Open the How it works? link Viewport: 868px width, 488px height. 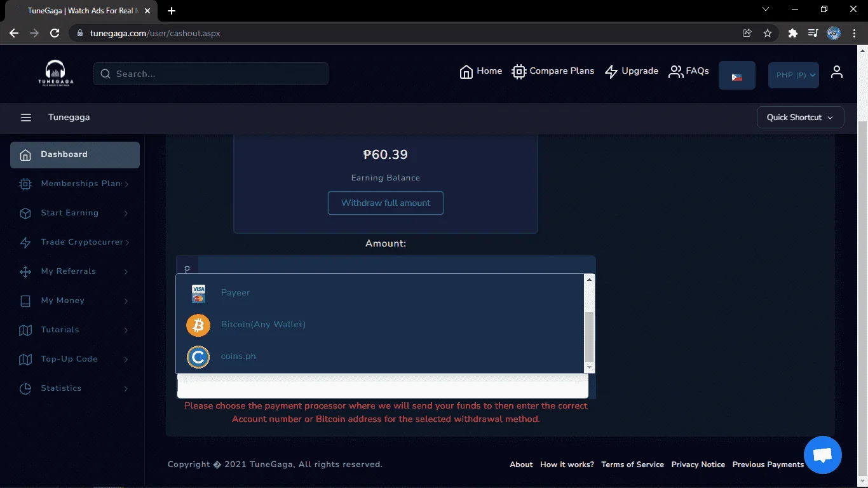pyautogui.click(x=567, y=464)
